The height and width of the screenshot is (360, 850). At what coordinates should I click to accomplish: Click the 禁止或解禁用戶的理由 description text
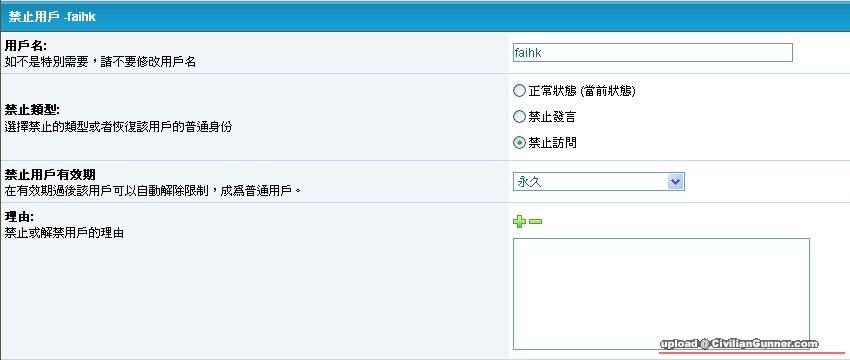point(64,234)
